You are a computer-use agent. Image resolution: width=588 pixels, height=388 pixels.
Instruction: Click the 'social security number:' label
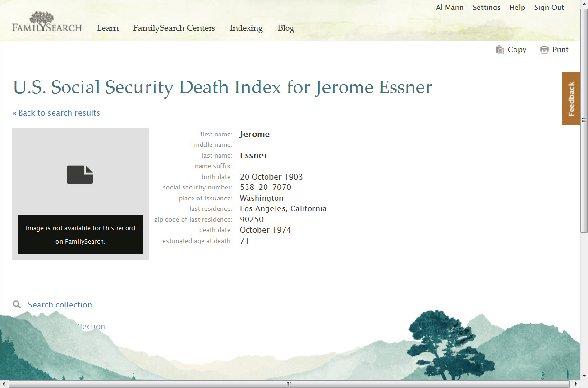(x=197, y=188)
